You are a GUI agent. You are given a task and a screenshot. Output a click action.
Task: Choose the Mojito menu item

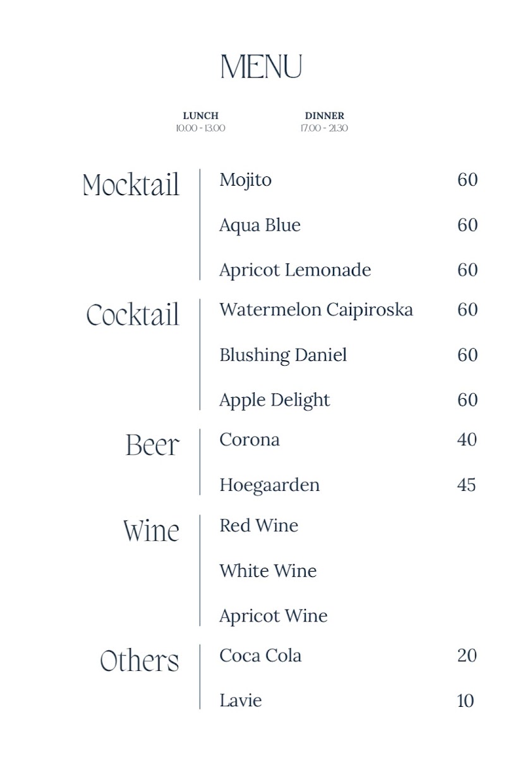[245, 180]
